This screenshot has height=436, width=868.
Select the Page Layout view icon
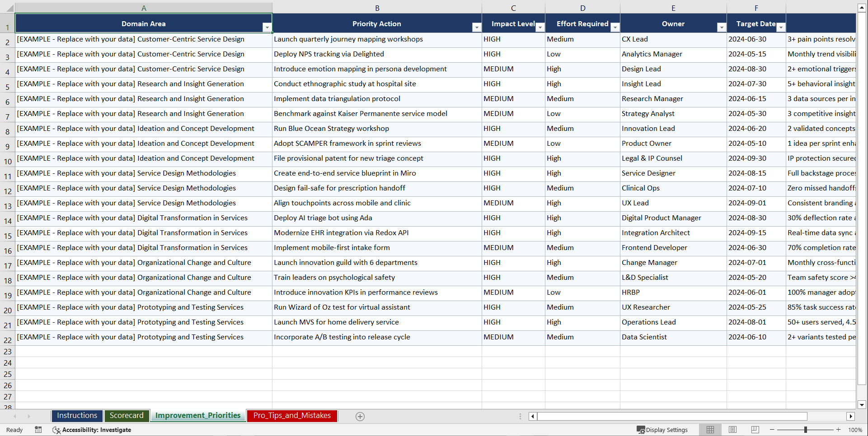click(732, 430)
